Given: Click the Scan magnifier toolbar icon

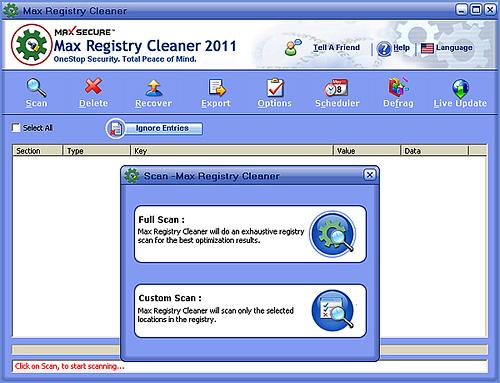Looking at the screenshot, I should (x=36, y=87).
